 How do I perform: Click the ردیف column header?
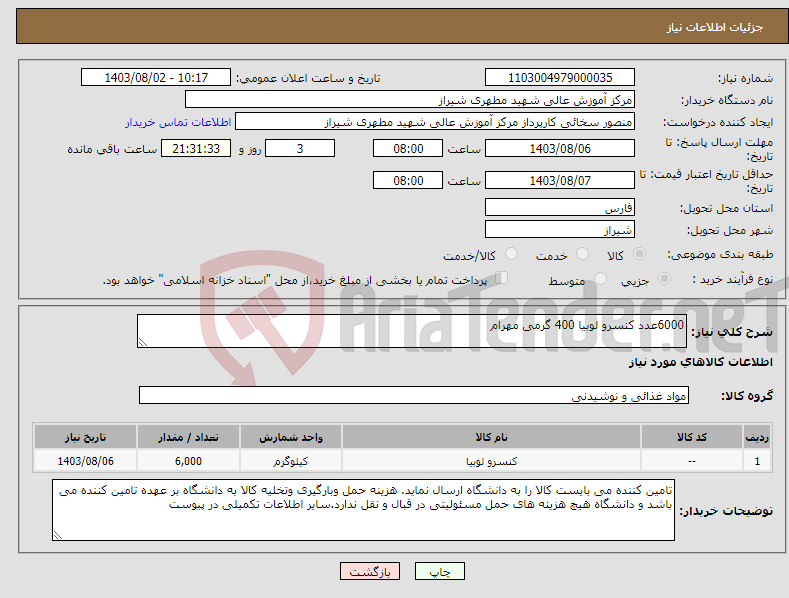pos(757,437)
